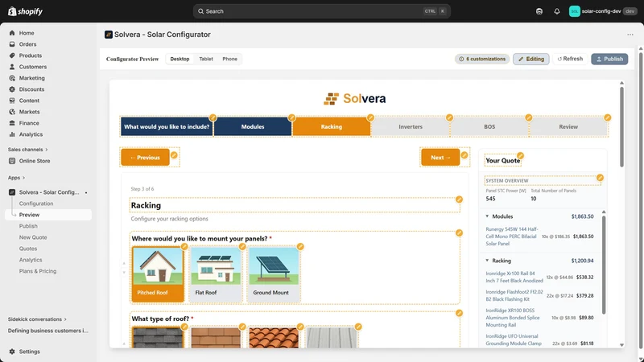Viewport: 644px width, 362px height.
Task: Click the Next button
Action: pyautogui.click(x=440, y=158)
